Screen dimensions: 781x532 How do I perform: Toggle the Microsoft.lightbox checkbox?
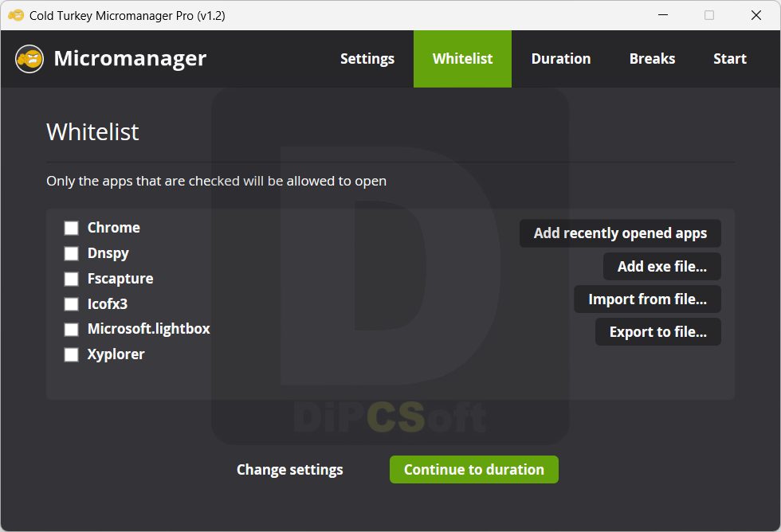pyautogui.click(x=71, y=330)
